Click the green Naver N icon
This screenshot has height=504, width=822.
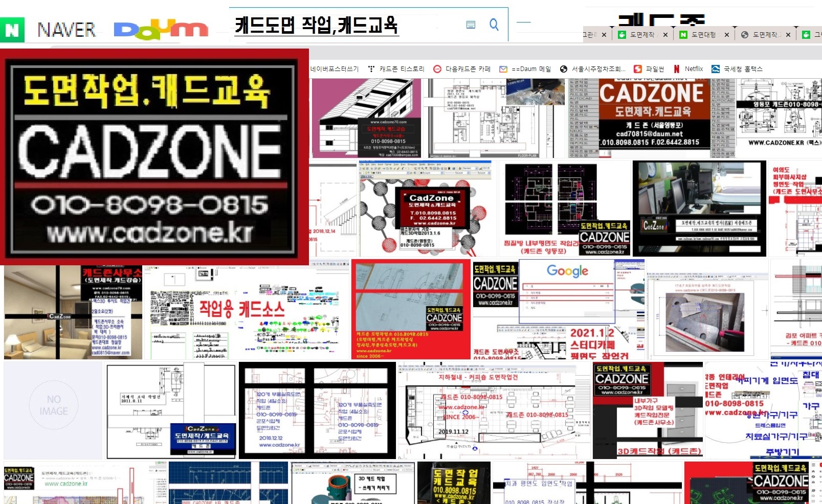click(12, 30)
